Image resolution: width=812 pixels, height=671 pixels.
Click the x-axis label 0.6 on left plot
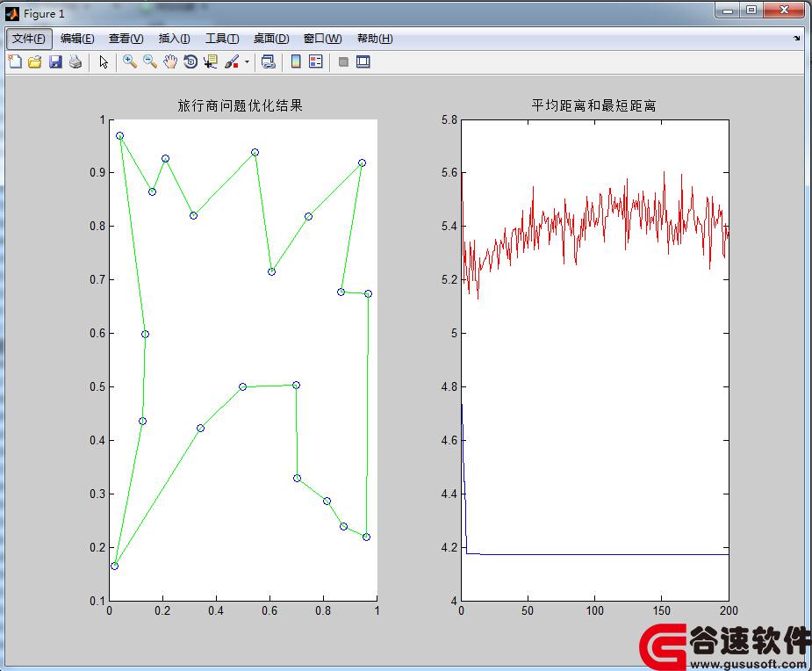[x=269, y=611]
